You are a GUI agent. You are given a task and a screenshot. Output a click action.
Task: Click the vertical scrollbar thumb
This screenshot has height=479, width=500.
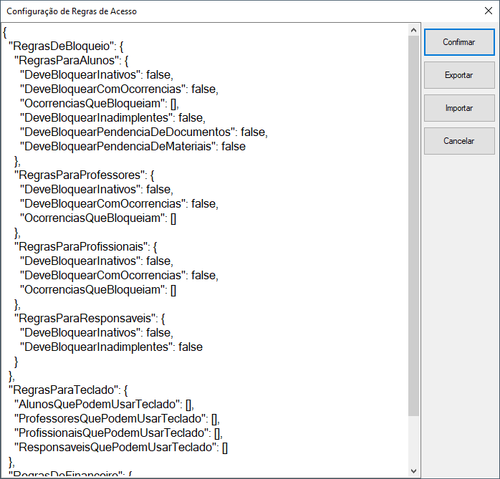414,226
